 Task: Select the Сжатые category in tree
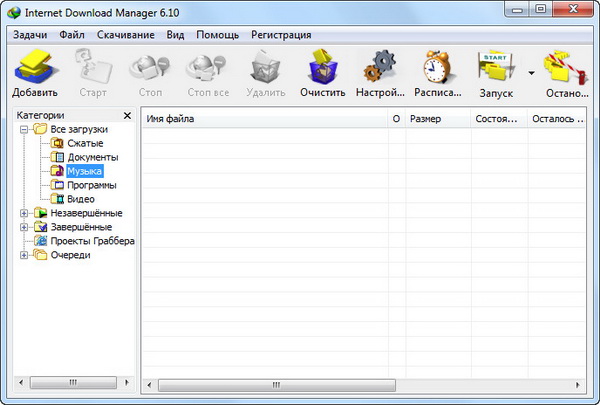[84, 143]
